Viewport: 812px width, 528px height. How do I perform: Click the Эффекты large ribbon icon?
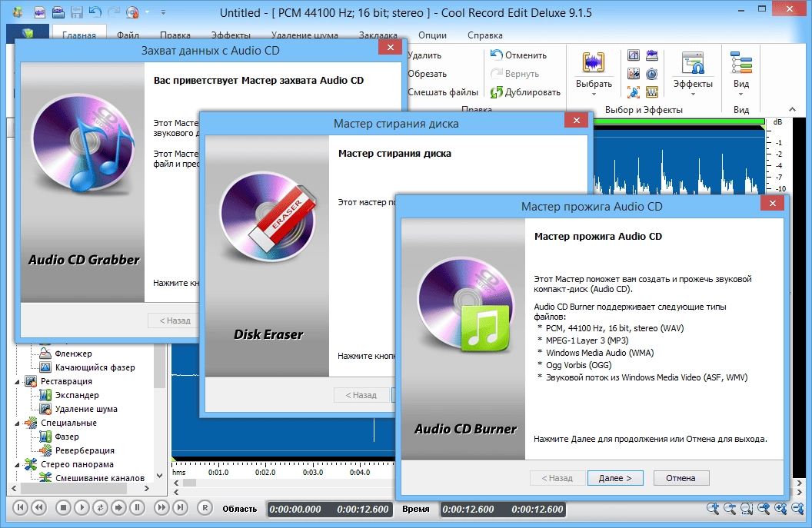click(x=692, y=63)
